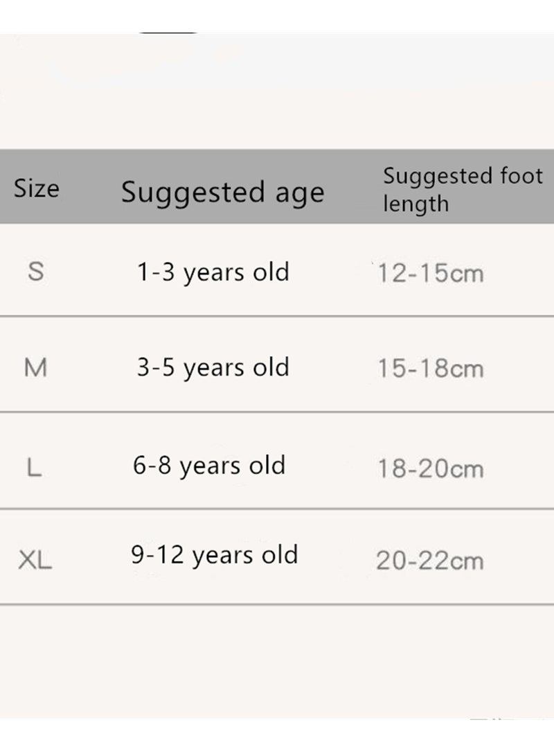Select the 20-22cm foot length

430,561
